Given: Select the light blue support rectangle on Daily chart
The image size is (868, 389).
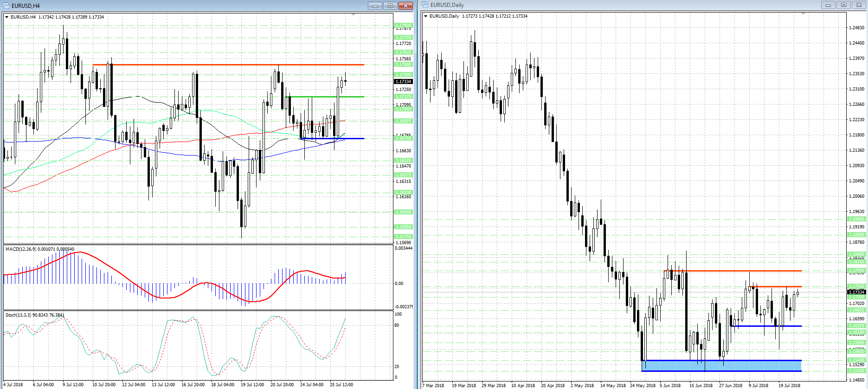Looking at the screenshot, I should [721, 366].
